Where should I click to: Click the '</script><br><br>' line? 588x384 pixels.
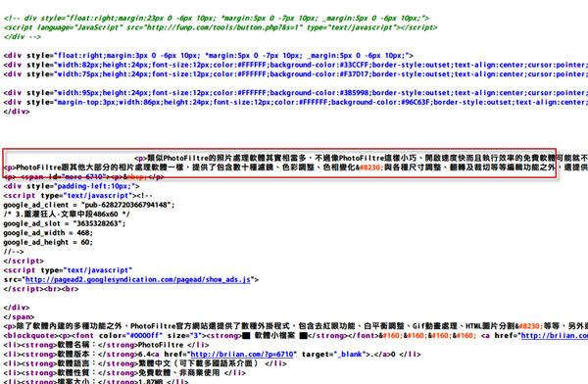tap(41, 289)
